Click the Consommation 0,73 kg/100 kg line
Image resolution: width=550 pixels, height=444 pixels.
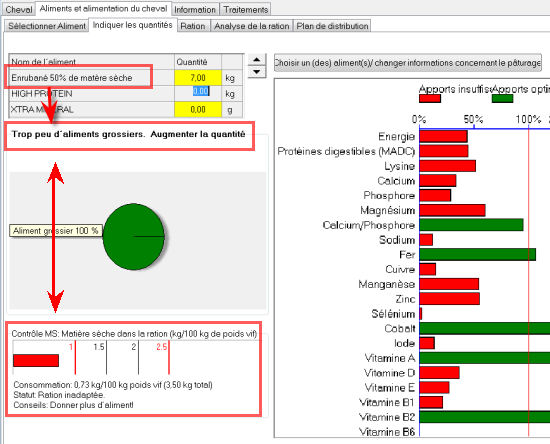pyautogui.click(x=113, y=385)
